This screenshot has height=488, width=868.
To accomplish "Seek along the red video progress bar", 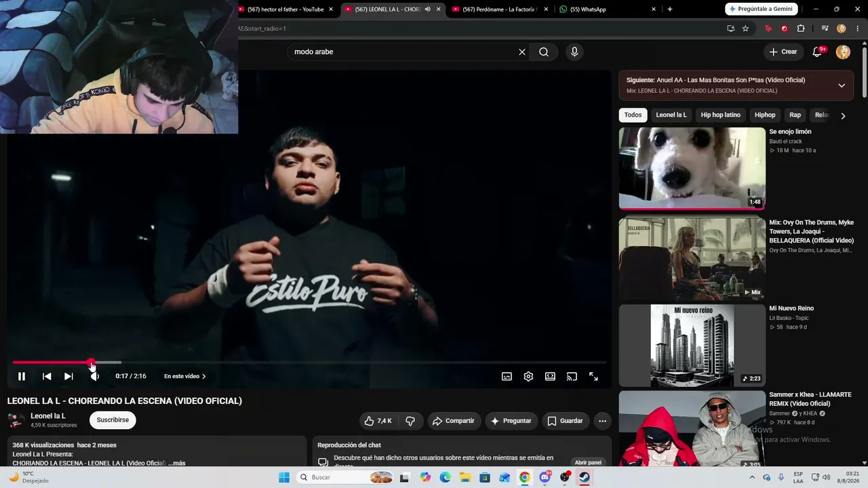I will [x=309, y=363].
